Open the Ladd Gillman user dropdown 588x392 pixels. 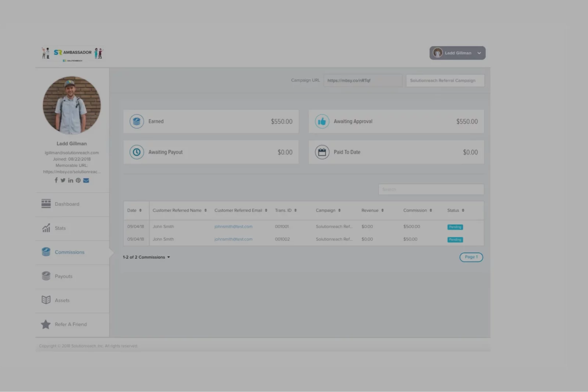click(458, 53)
